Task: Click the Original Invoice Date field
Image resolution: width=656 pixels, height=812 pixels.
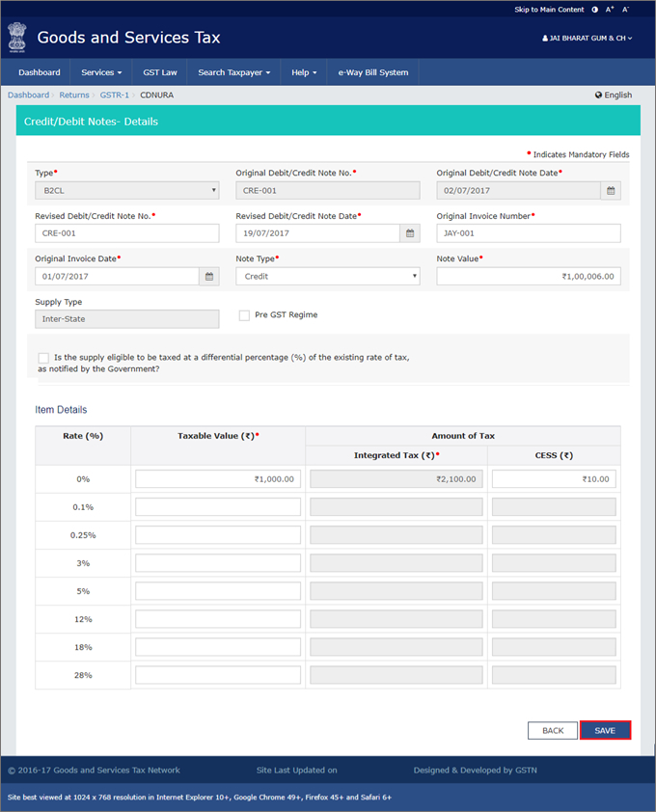Action: tap(117, 277)
